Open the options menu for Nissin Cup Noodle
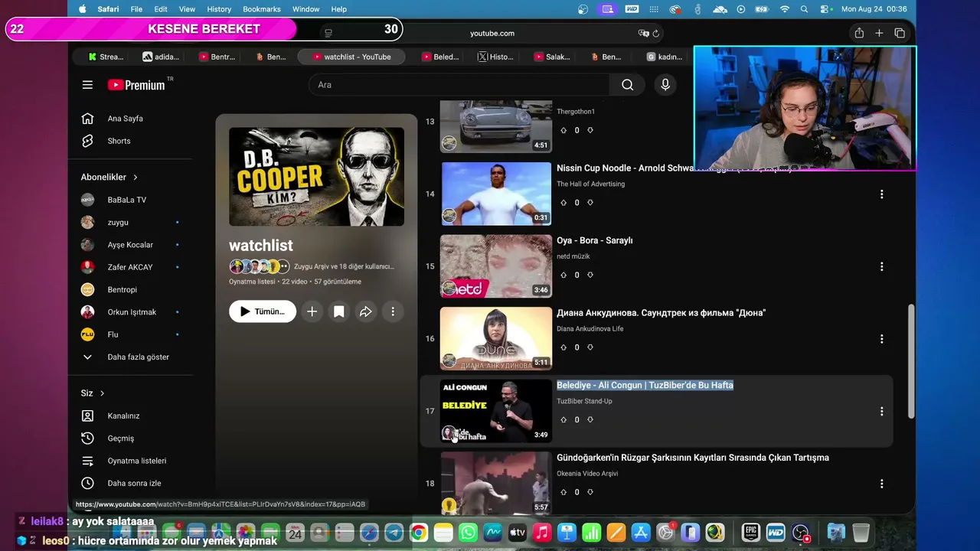 [881, 194]
